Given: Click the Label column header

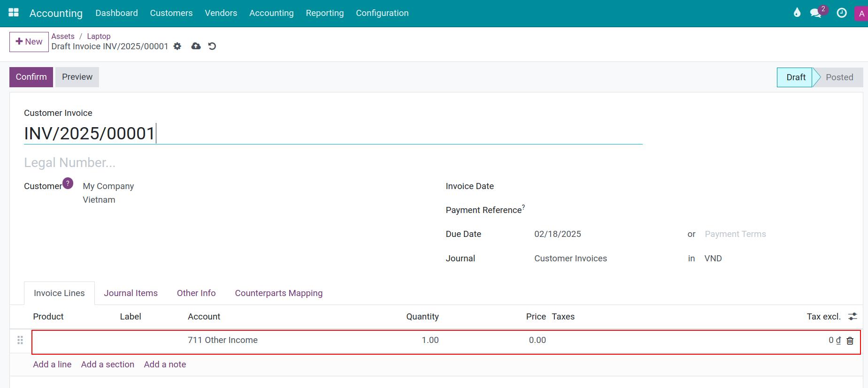Looking at the screenshot, I should pos(131,317).
